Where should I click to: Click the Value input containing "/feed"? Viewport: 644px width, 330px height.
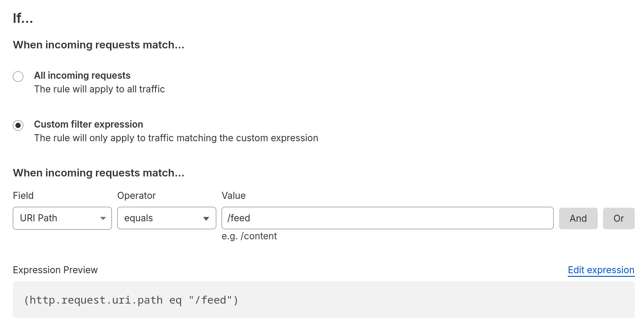point(387,218)
